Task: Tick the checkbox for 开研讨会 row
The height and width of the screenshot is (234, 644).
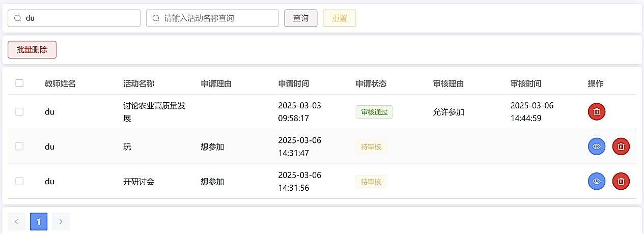Action: click(x=19, y=181)
